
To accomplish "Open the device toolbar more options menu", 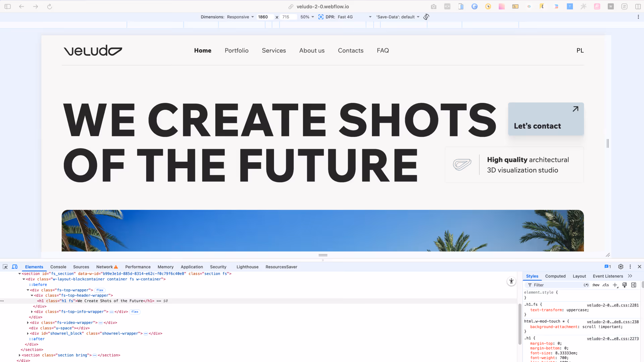I will (638, 17).
